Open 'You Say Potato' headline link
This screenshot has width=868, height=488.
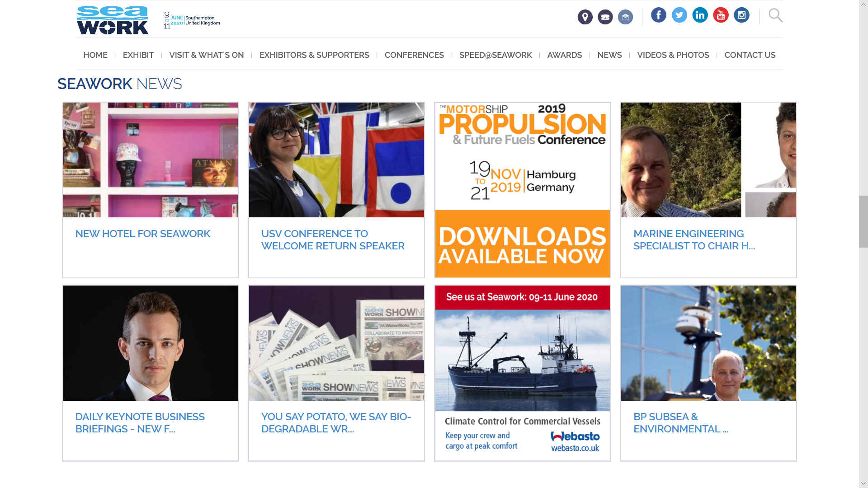pyautogui.click(x=336, y=423)
